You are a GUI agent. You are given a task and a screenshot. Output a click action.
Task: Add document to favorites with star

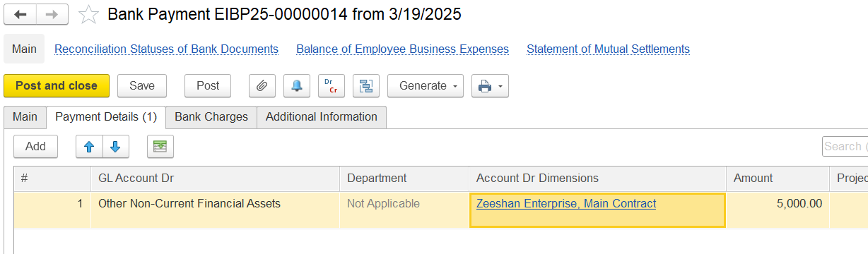[88, 15]
